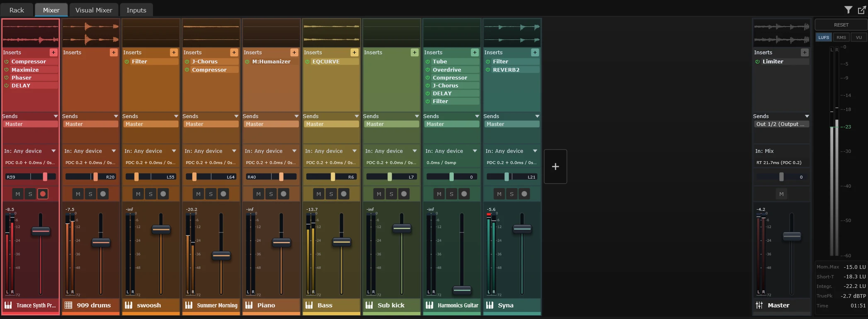Screen dimensions: 868x319
Task: Add insert on 909 drums channel
Action: (114, 52)
